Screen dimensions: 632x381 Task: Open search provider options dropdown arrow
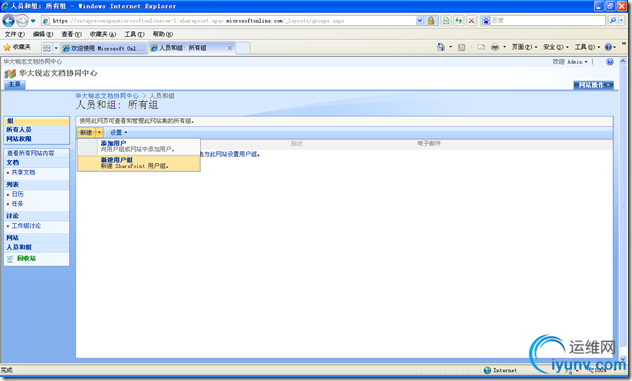(x=622, y=21)
